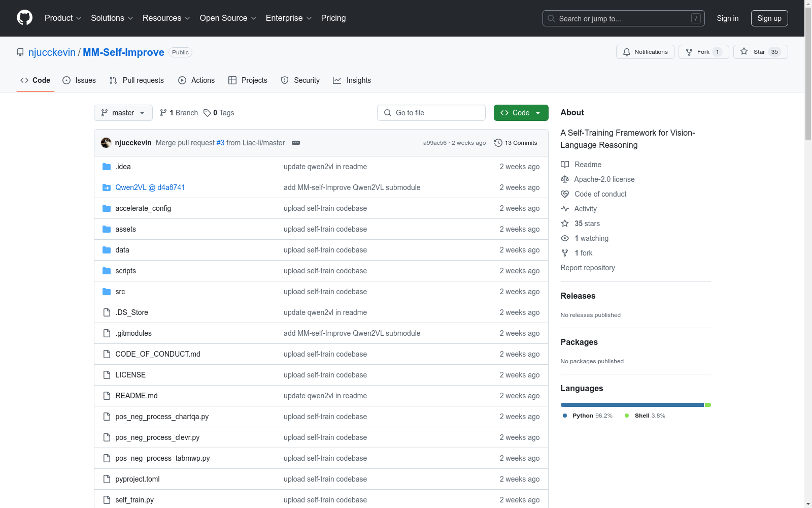812x508 pixels.
Task: Switch to the Actions tab
Action: (x=196, y=80)
